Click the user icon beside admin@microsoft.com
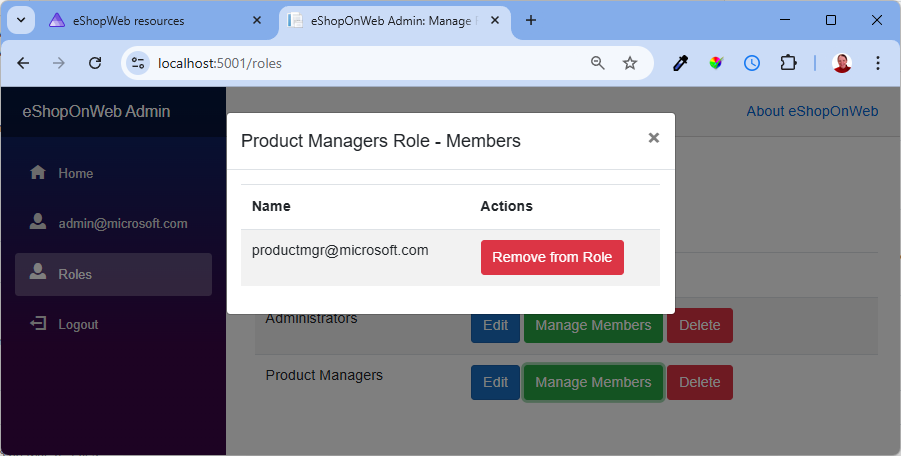Viewport: 901px width, 456px height. click(38, 222)
